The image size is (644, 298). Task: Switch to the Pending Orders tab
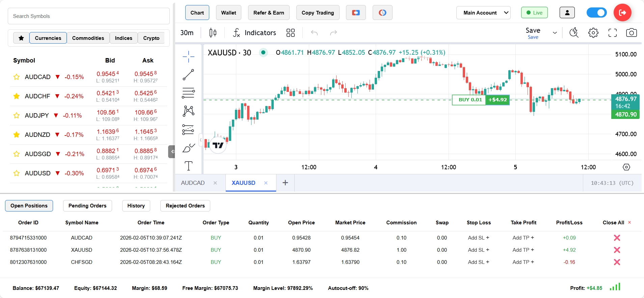tap(87, 206)
